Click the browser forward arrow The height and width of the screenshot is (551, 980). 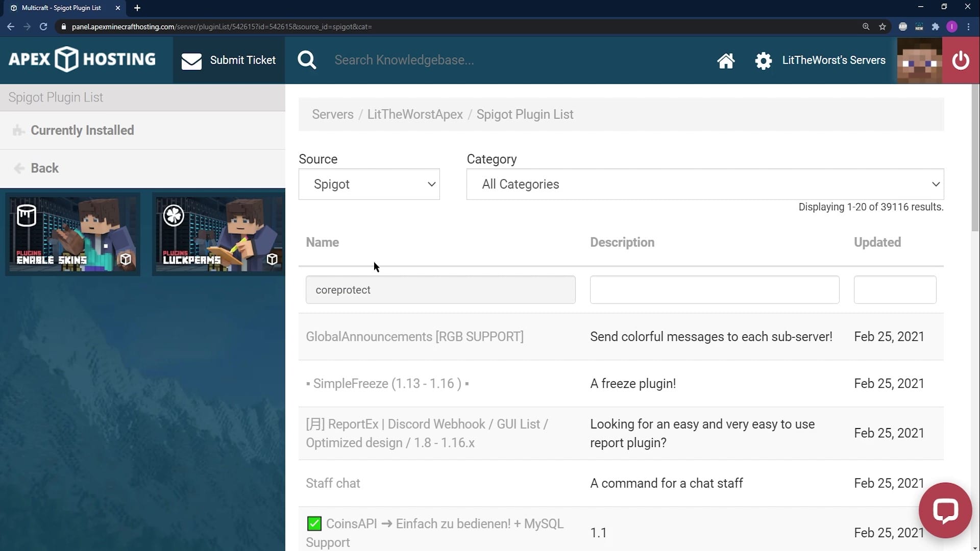coord(27,27)
